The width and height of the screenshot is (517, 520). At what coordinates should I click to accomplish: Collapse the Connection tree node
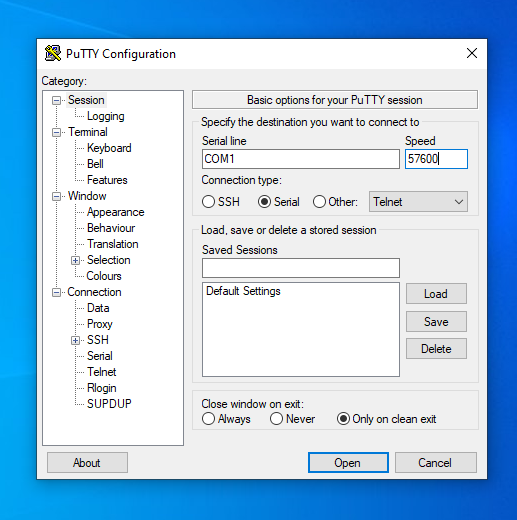pyautogui.click(x=56, y=292)
